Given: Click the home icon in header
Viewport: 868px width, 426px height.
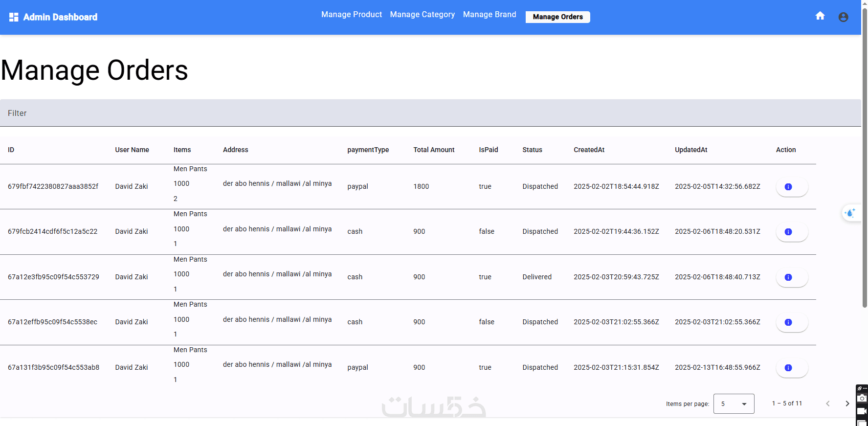Looking at the screenshot, I should (x=820, y=16).
